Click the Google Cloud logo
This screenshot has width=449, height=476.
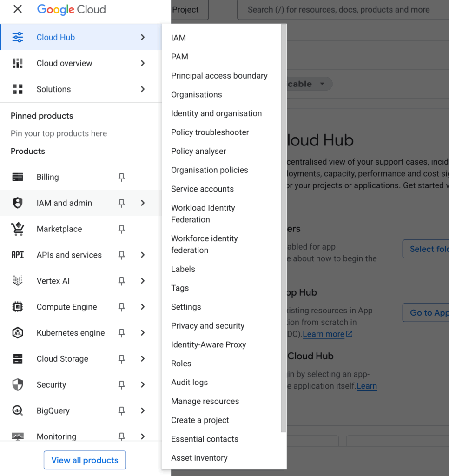point(71,9)
